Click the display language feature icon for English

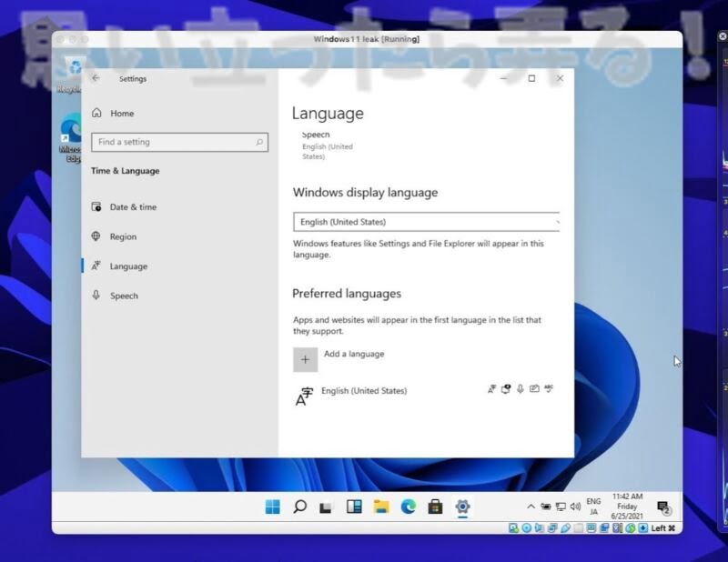(491, 389)
